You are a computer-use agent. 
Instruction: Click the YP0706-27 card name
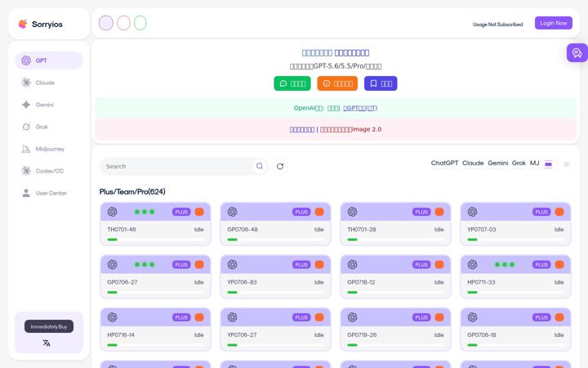click(242, 335)
